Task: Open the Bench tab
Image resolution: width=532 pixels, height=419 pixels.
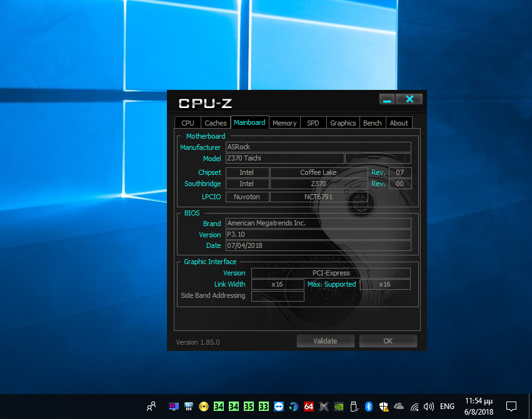Action: (373, 123)
